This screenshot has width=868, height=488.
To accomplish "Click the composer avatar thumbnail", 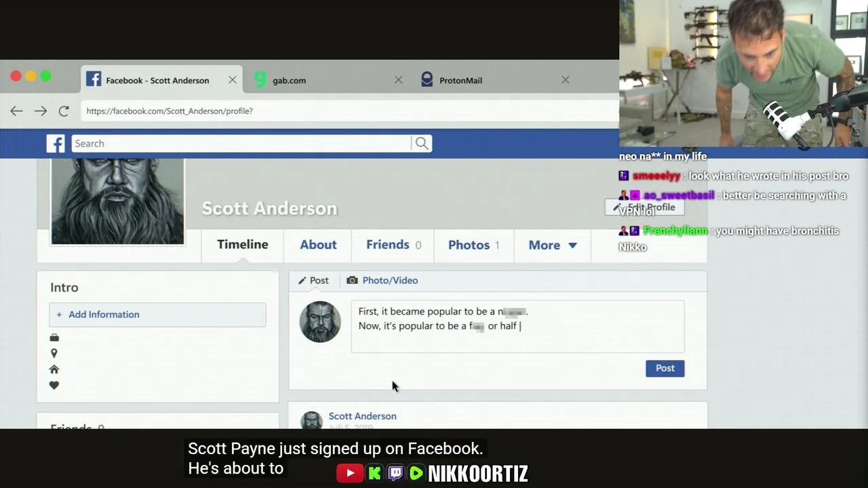I will [320, 321].
